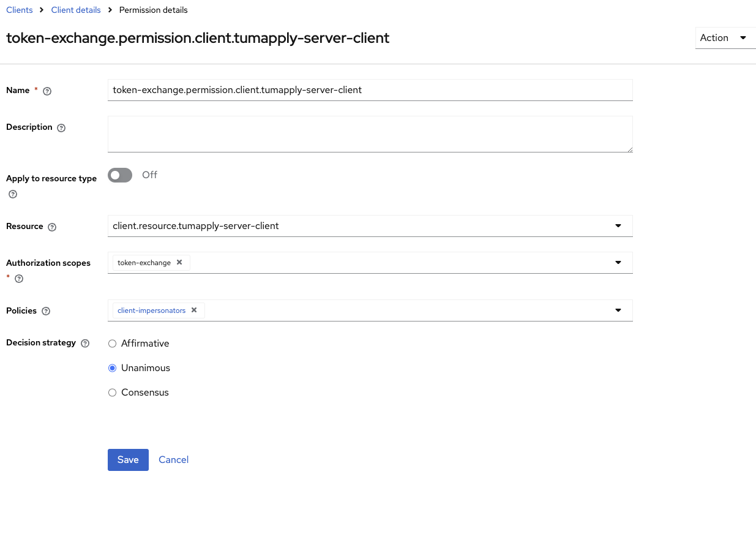Open the Action dropdown menu

[725, 38]
